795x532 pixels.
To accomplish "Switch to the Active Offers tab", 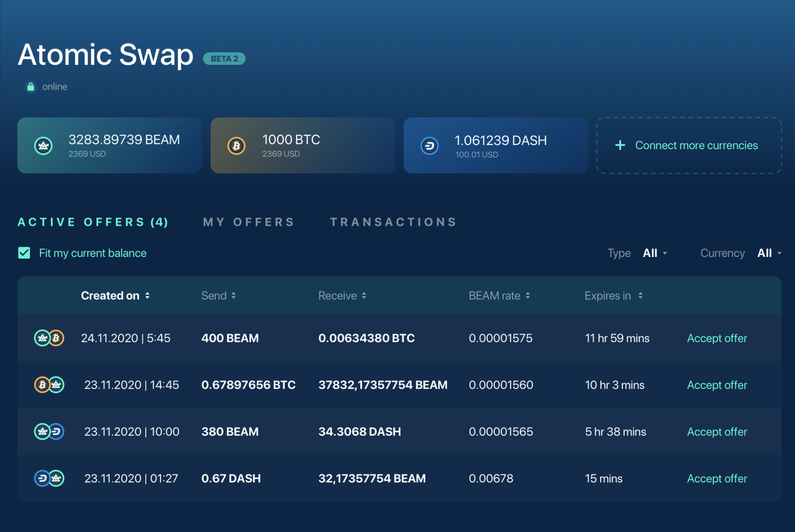I will (93, 222).
